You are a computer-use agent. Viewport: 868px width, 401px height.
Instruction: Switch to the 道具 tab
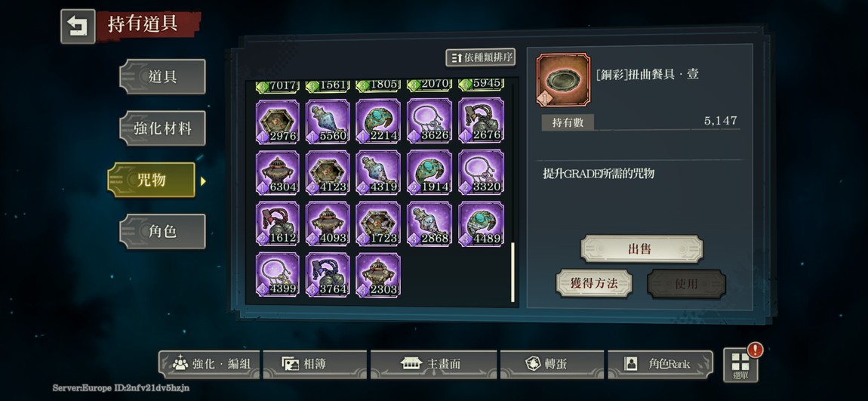(x=162, y=76)
